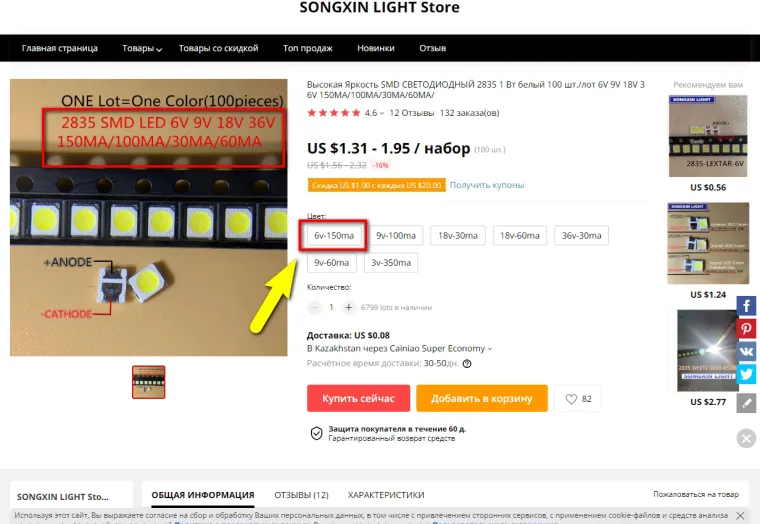Open the Топ продаж menu item
760x524 pixels.
click(308, 48)
